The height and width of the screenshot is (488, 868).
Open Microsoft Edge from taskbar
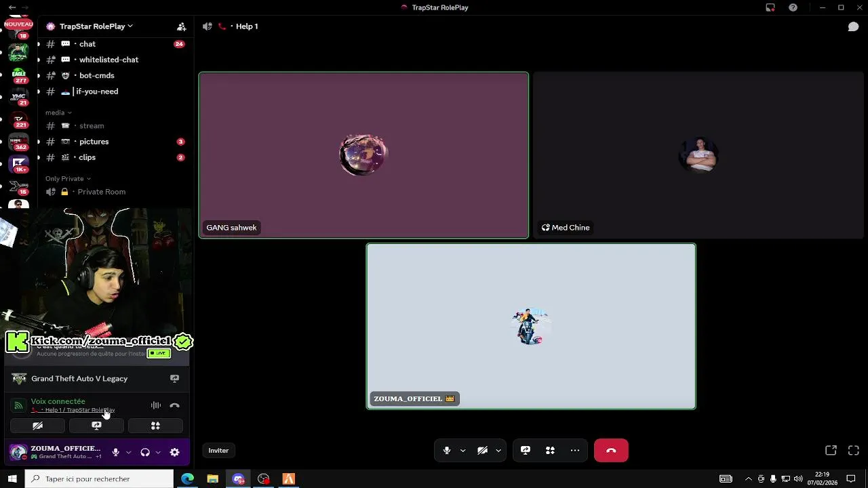pos(187,479)
